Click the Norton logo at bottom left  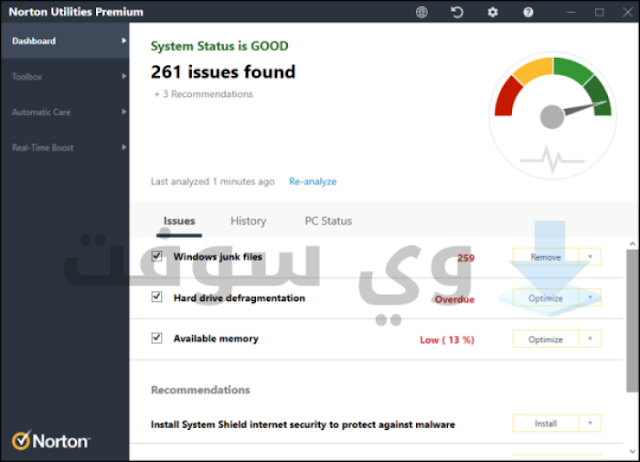pos(51,441)
